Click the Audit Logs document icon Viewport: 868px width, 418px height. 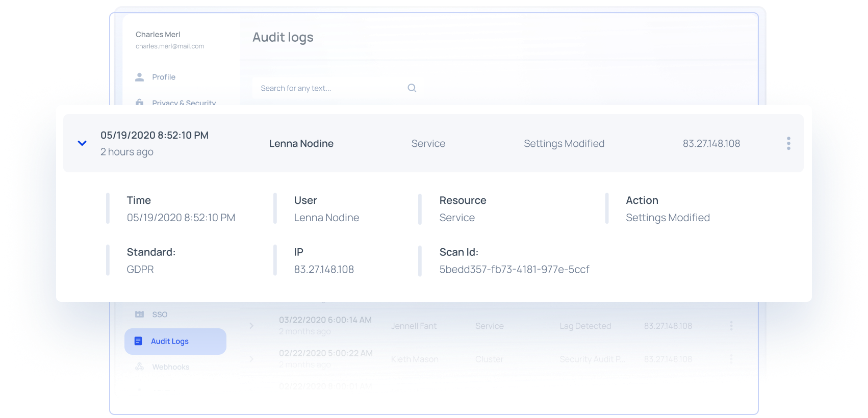(138, 341)
